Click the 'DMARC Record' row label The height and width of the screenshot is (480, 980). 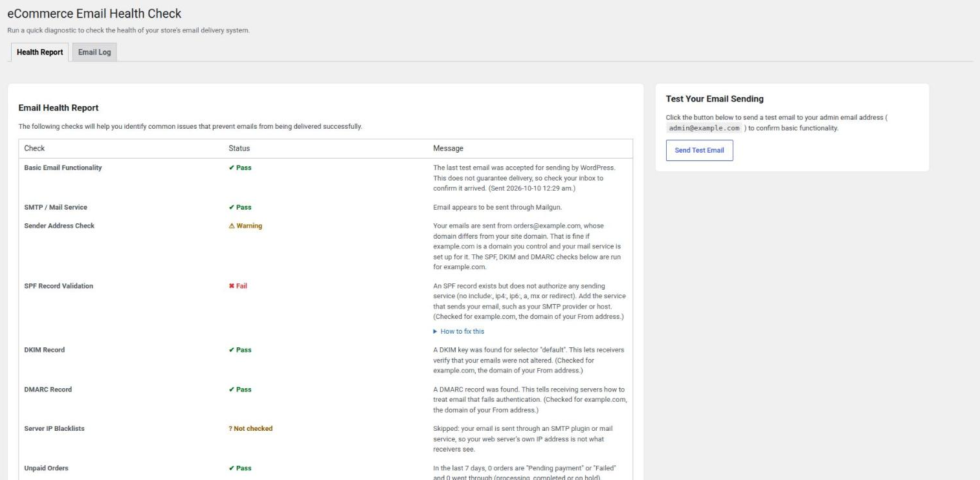48,389
